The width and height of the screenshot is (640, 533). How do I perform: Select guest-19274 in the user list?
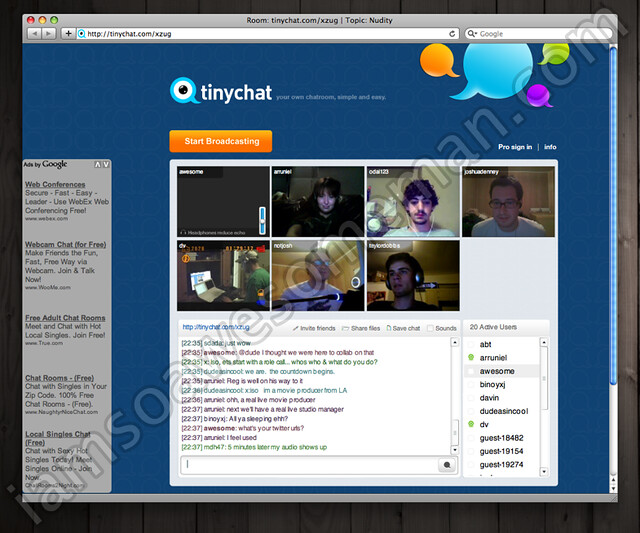(501, 464)
